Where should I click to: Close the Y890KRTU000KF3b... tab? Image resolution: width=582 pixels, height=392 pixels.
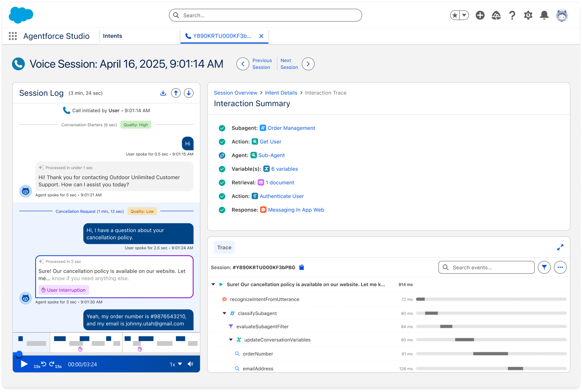coord(261,36)
